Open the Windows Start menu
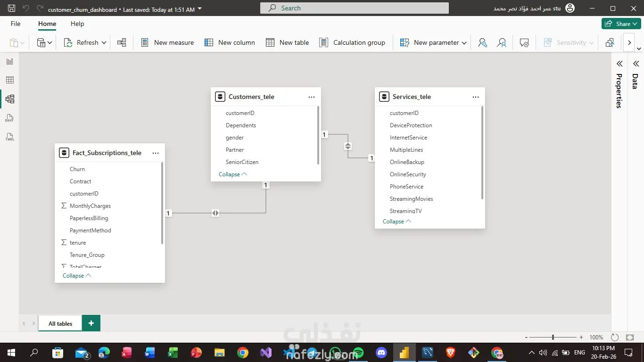This screenshot has height=362, width=644. (11, 353)
